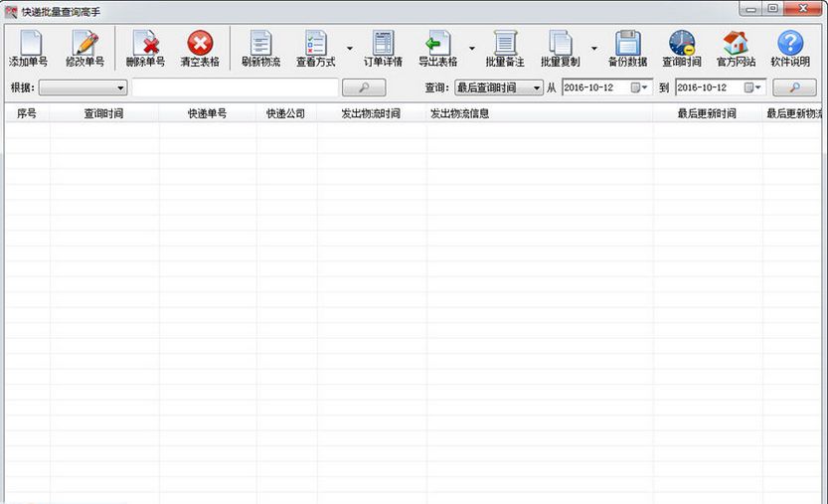Refresh logistics with 刷新物流 icon

(260, 49)
